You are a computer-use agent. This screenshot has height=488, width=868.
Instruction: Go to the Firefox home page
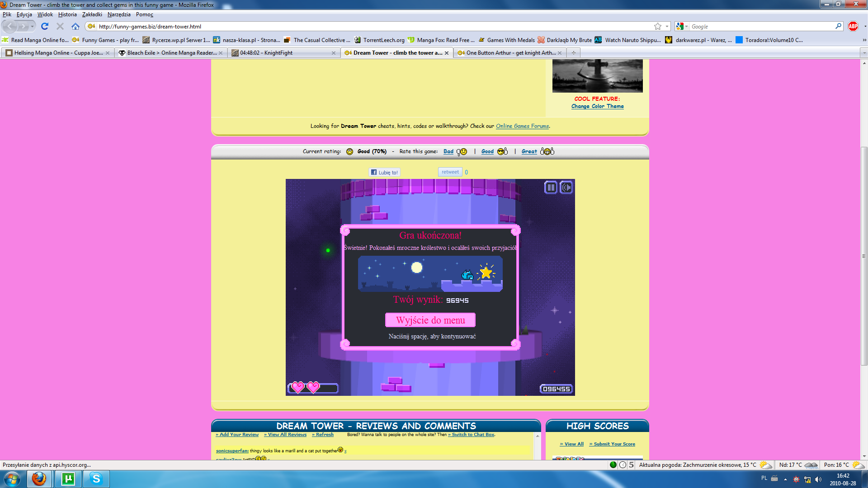click(x=75, y=26)
